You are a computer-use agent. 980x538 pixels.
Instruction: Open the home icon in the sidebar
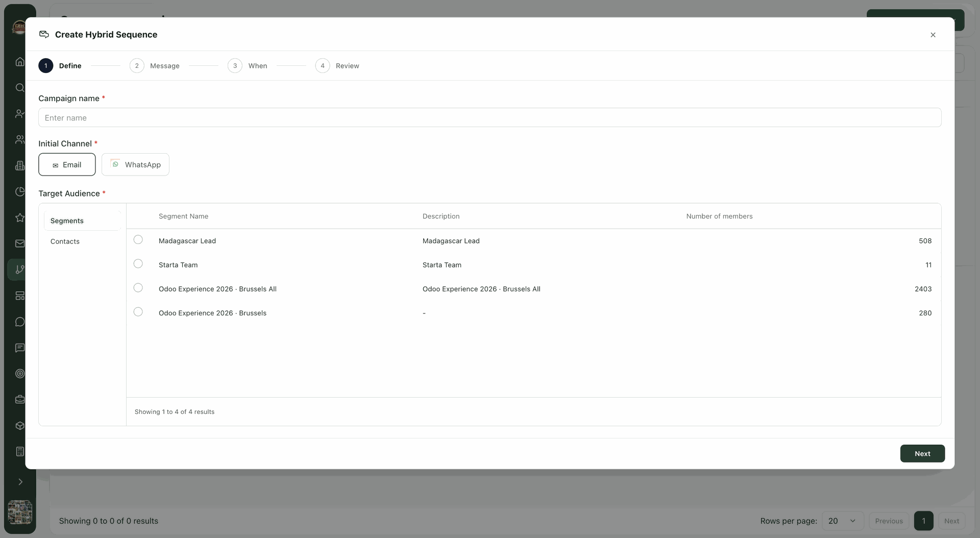(20, 62)
